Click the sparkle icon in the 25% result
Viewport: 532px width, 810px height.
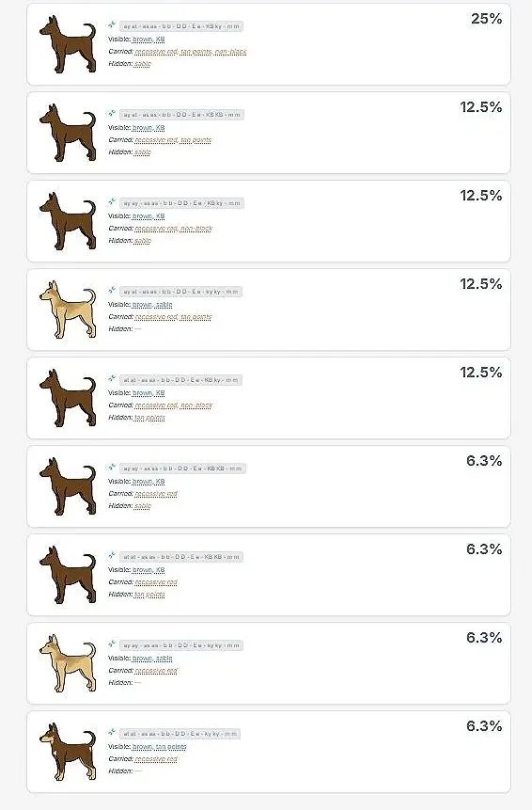(x=112, y=24)
